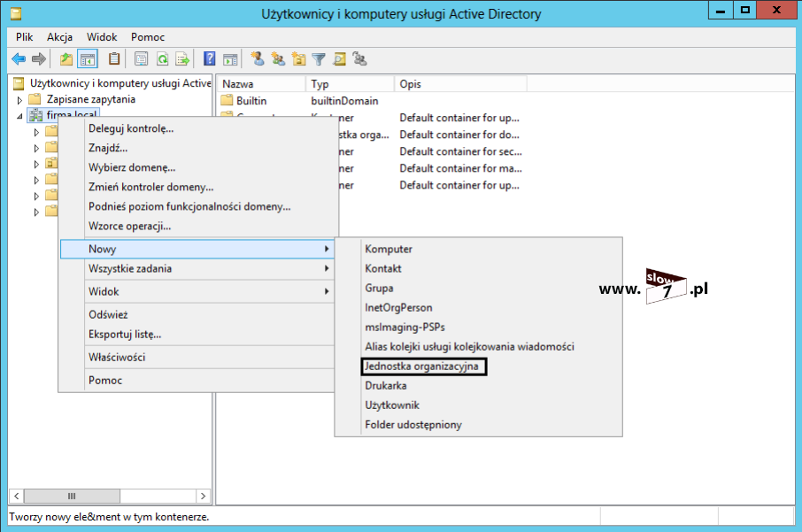Click Deleguj kontrolę in context menu
802x532 pixels.
point(131,128)
